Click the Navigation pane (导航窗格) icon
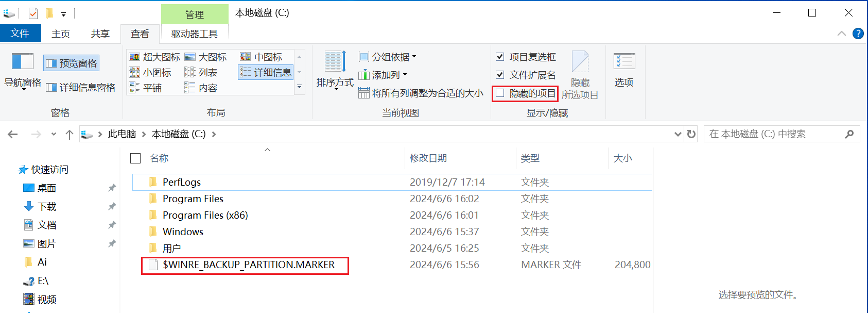 tap(23, 63)
